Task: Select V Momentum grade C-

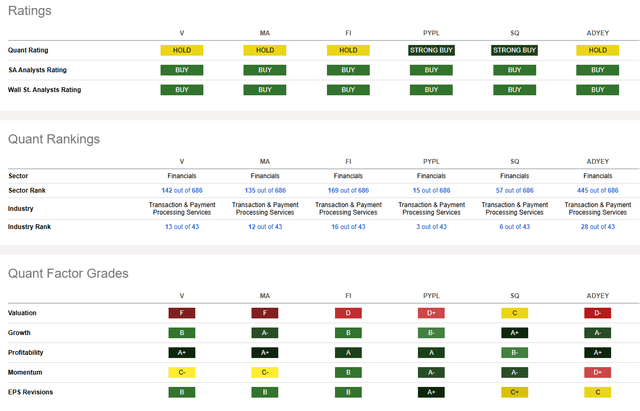Action: pos(182,373)
